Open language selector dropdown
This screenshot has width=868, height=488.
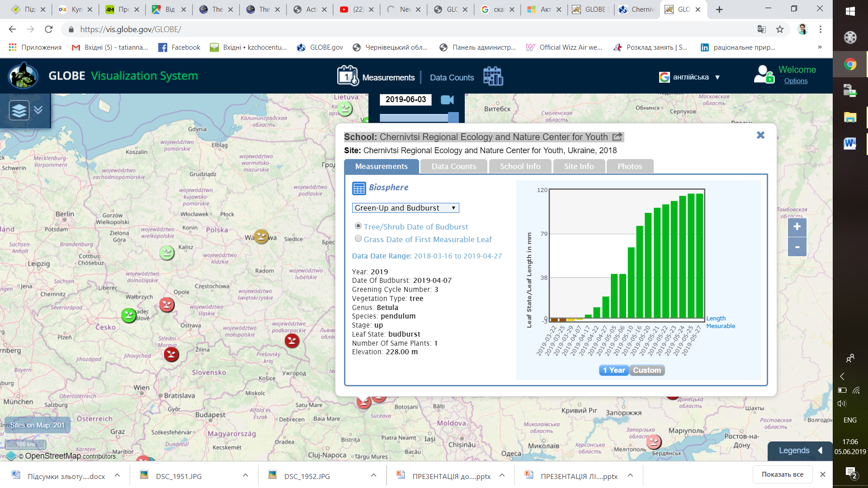click(690, 77)
